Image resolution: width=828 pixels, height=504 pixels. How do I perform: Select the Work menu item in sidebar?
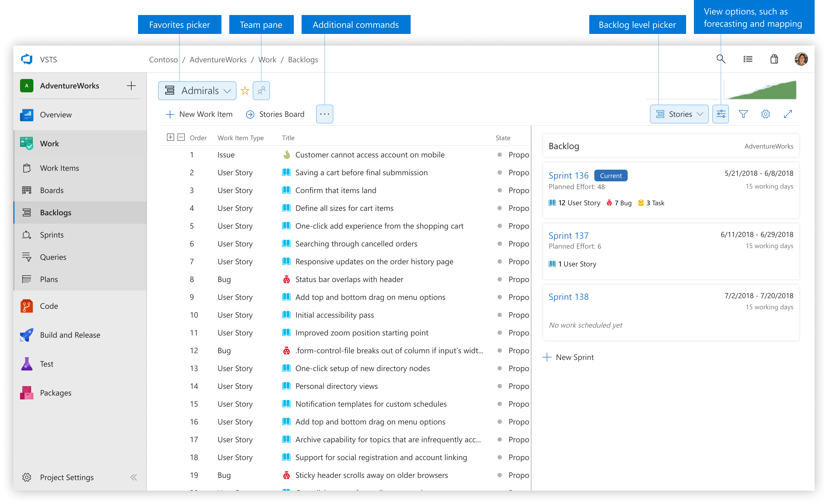(x=48, y=143)
